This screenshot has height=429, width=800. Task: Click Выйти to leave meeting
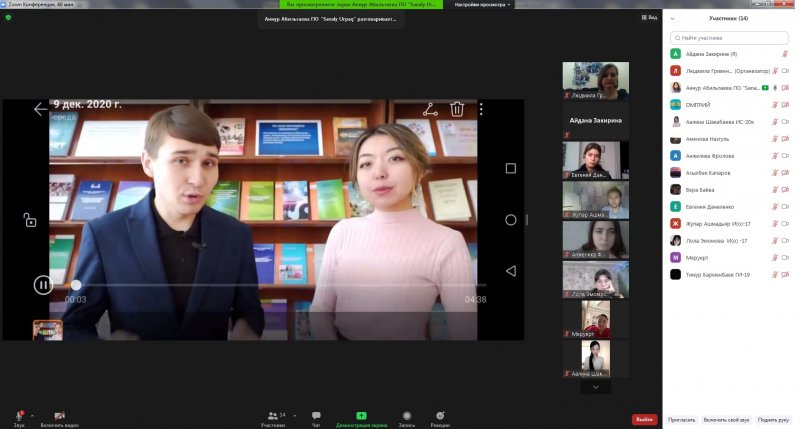pos(644,419)
